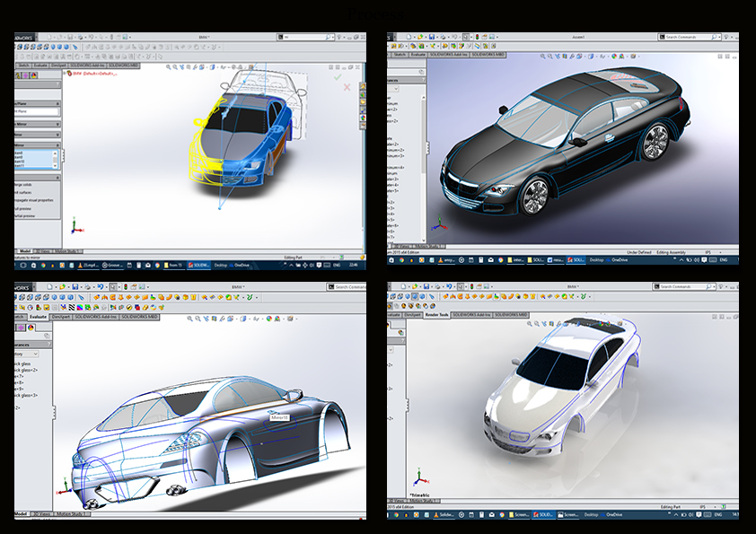Screen dimensions: 756x534
Task: Click Desktop toolbar on mirror window taskbar
Action: (x=220, y=265)
